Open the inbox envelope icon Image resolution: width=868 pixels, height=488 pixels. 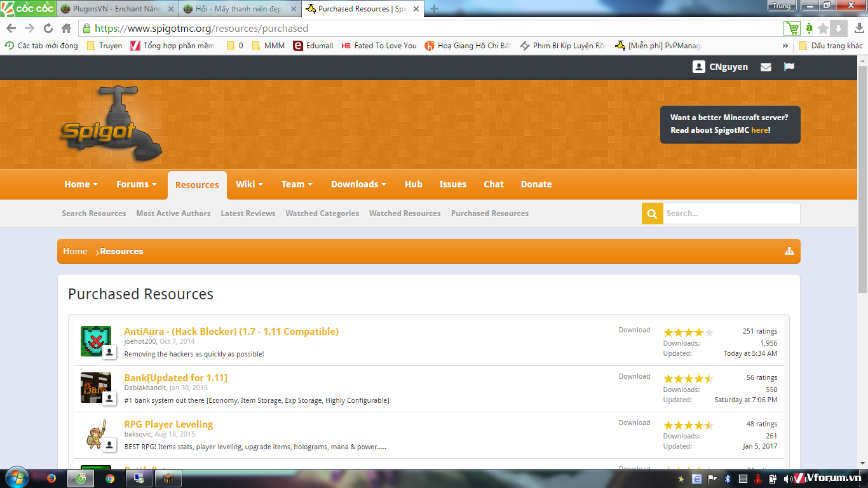(766, 67)
